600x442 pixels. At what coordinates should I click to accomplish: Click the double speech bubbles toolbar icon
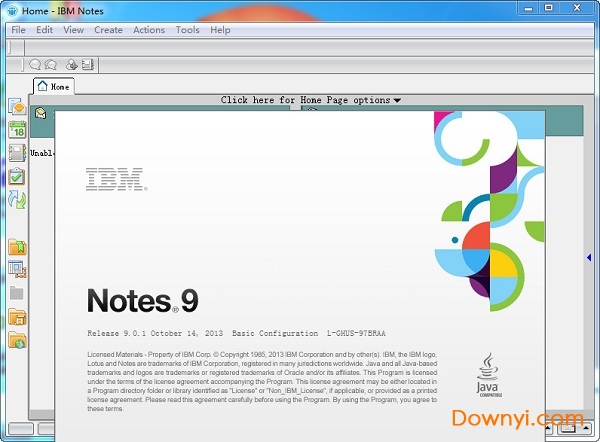point(51,65)
